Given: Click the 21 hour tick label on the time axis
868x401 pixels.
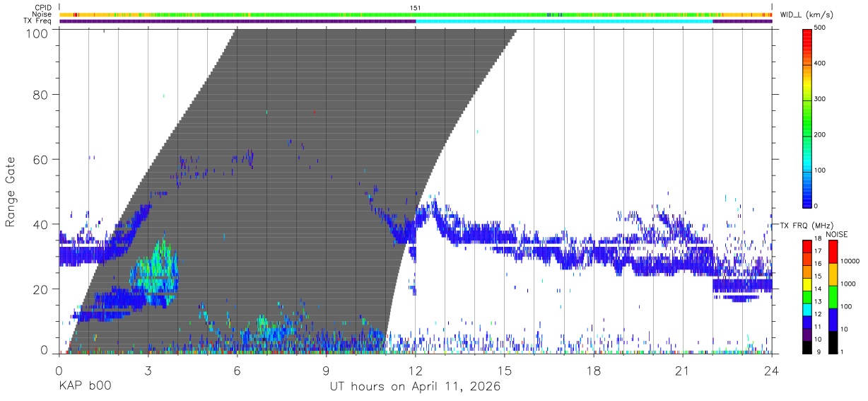Looking at the screenshot, I should (683, 371).
